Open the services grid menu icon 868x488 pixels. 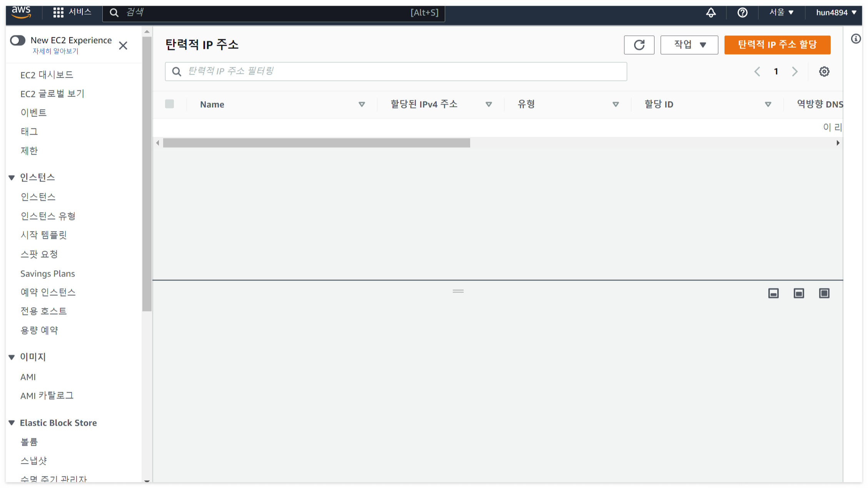click(x=58, y=13)
